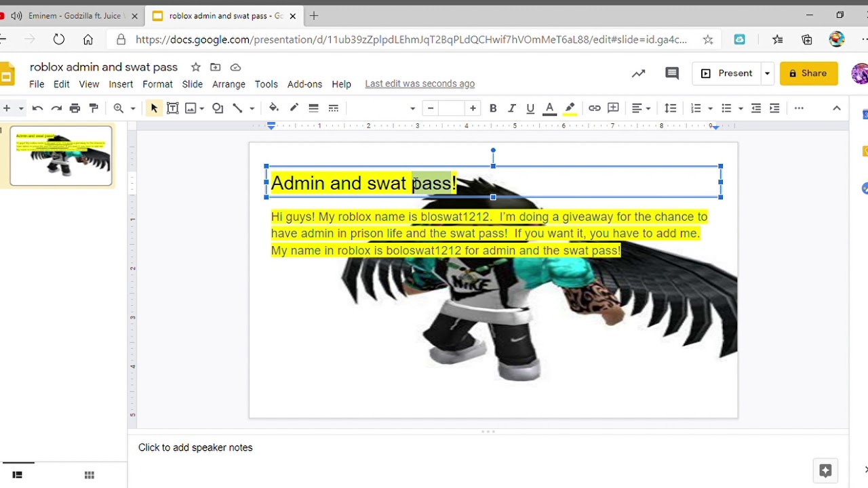Toggle Bold formatting
Image resolution: width=868 pixels, height=488 pixels.
(493, 108)
